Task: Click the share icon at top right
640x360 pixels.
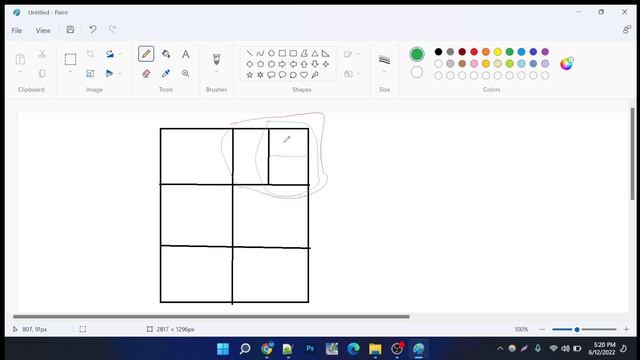Action: pos(627,29)
